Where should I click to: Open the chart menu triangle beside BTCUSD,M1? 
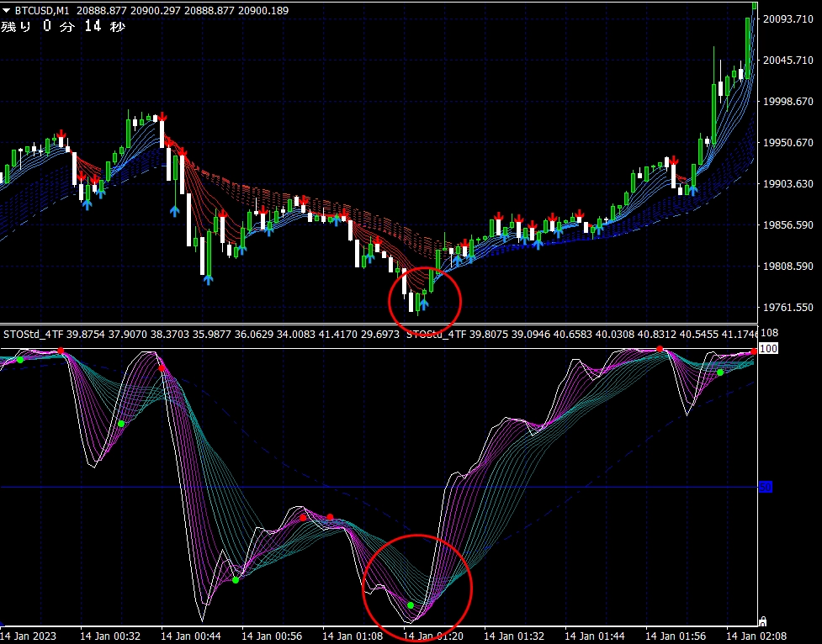click(x=7, y=10)
